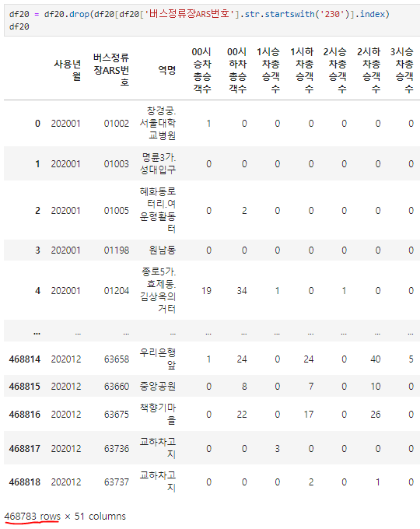Click value 40 in row 63658
420x529 pixels.
click(375, 359)
